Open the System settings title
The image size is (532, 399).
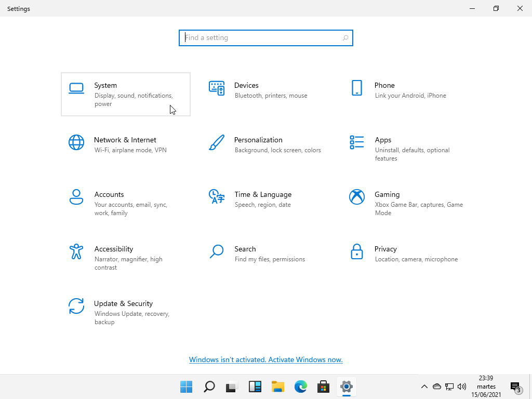click(105, 86)
